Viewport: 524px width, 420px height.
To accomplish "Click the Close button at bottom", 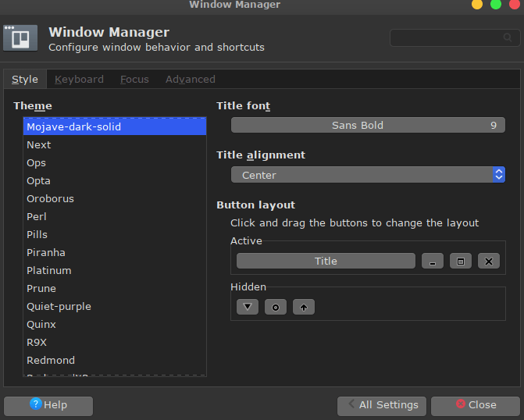I will click(476, 406).
